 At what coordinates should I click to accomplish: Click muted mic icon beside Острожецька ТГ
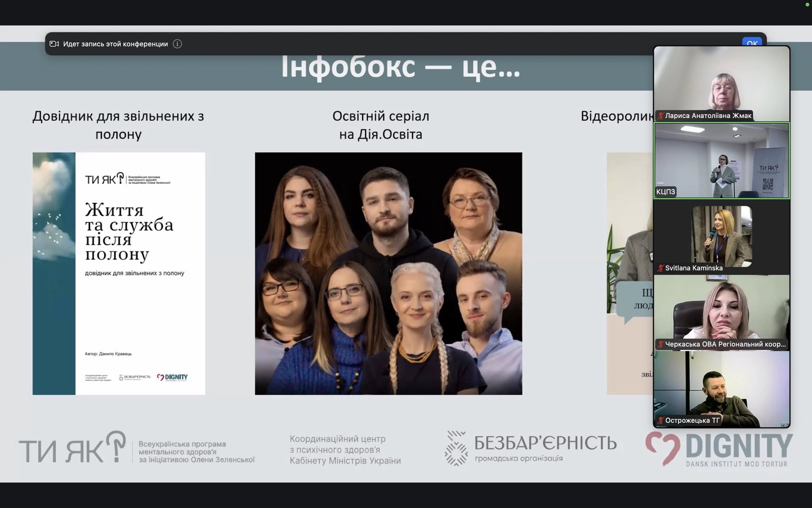tap(661, 420)
